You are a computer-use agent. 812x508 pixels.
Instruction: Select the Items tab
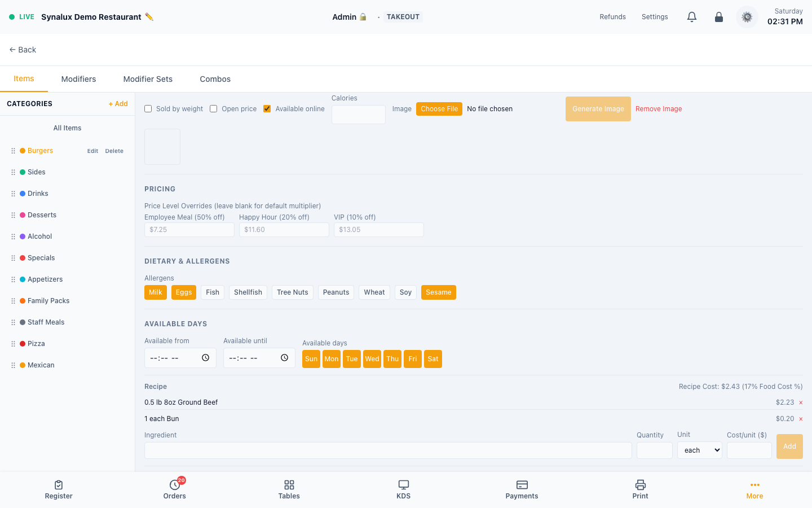(24, 79)
